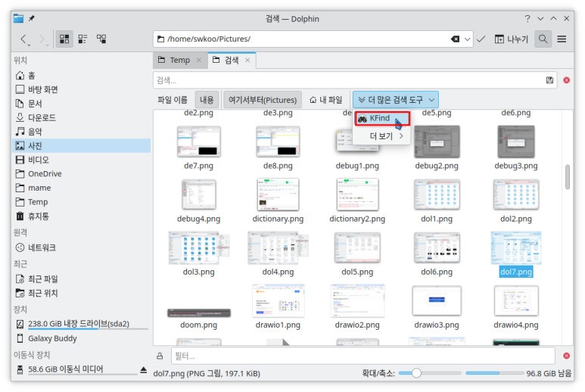
Task: Click the file view vertical scrollbar
Action: [568, 177]
